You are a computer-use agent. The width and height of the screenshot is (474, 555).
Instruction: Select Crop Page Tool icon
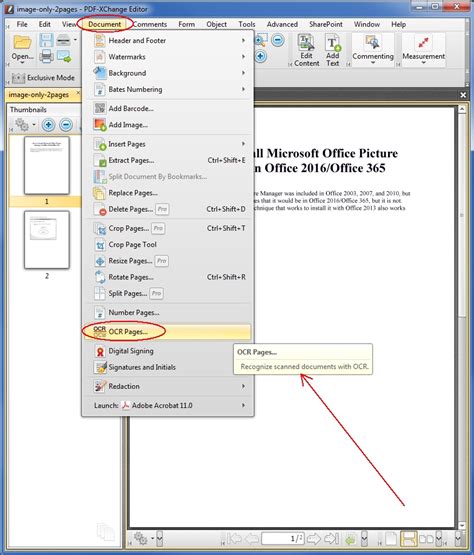pyautogui.click(x=100, y=245)
